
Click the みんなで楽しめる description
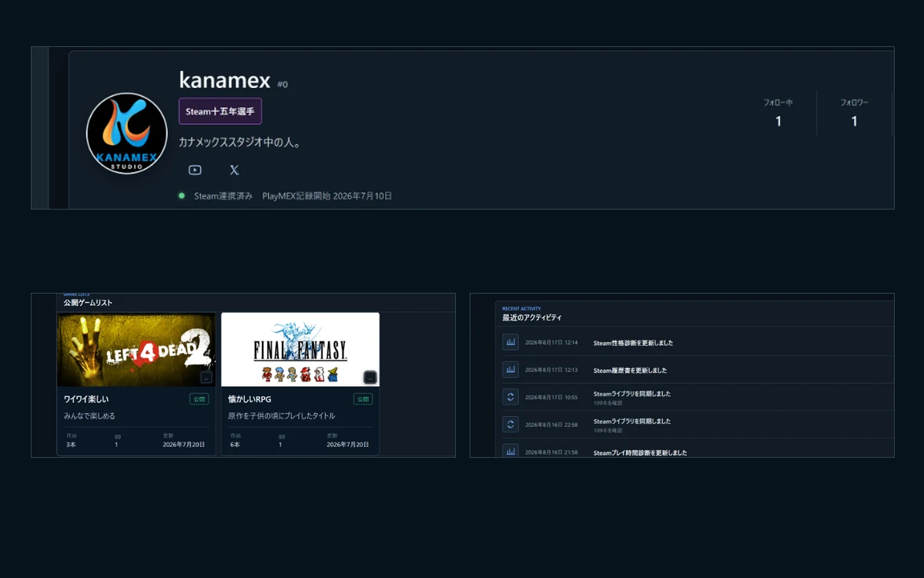click(x=89, y=416)
